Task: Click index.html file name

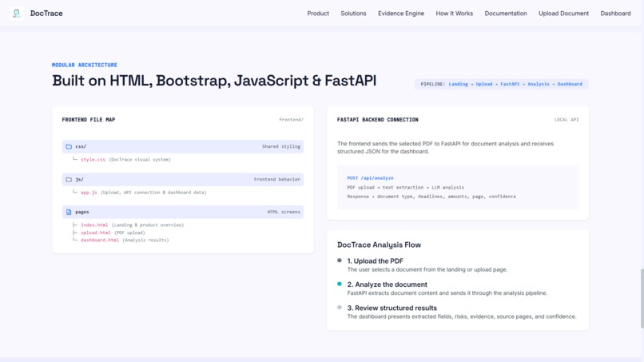Action: pos(94,225)
